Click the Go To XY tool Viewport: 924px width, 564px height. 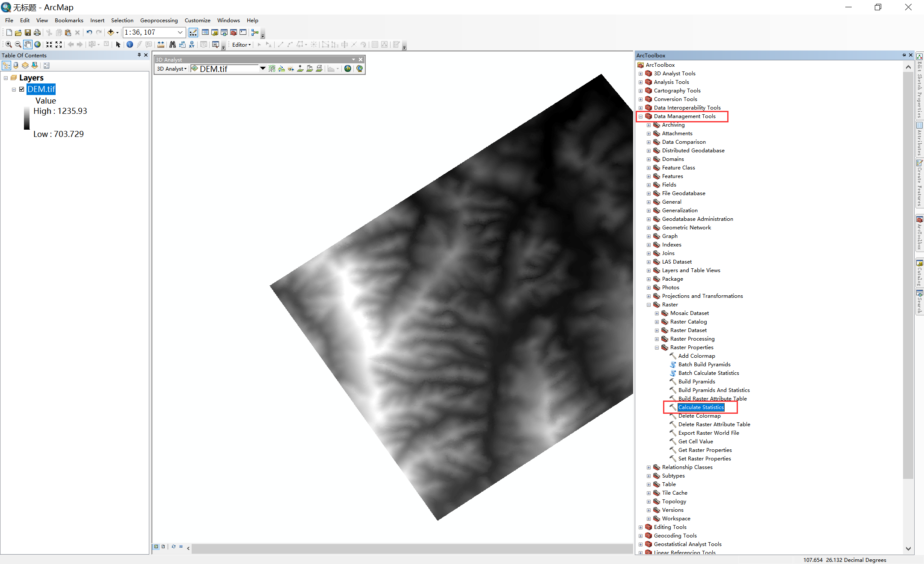[x=192, y=45]
